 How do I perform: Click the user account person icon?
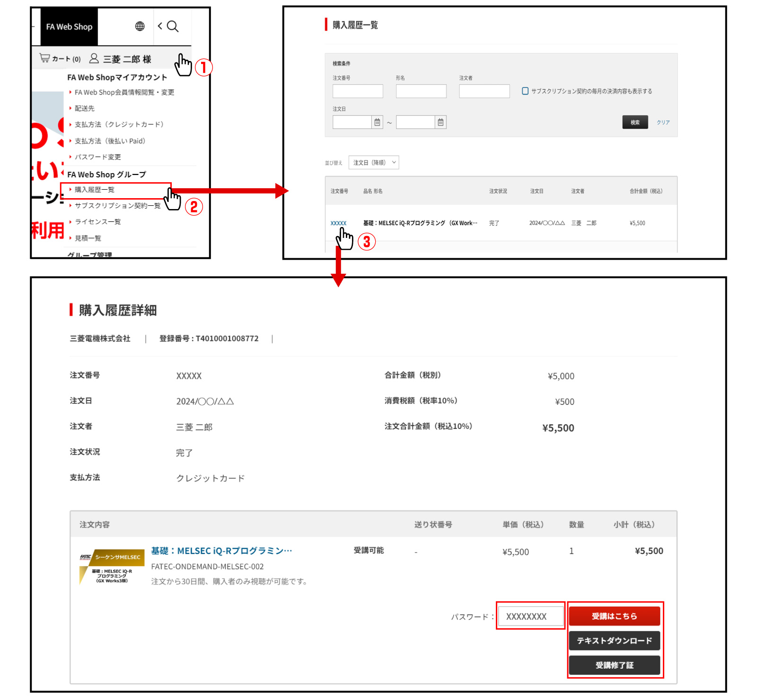click(x=94, y=58)
